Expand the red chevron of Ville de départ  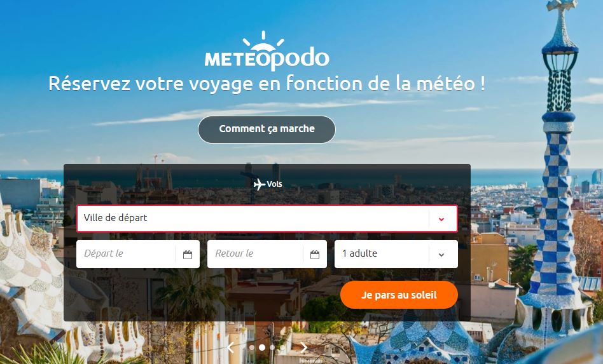(x=441, y=219)
